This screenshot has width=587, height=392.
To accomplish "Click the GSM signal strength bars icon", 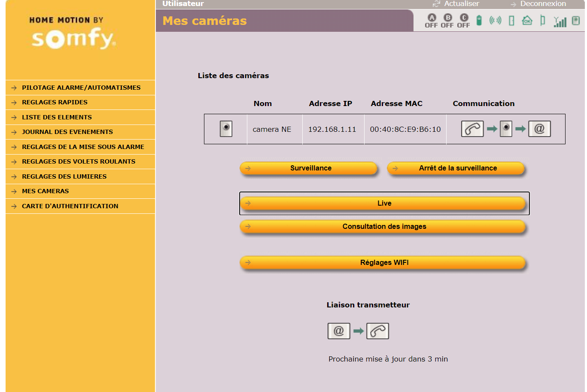I will pos(560,21).
